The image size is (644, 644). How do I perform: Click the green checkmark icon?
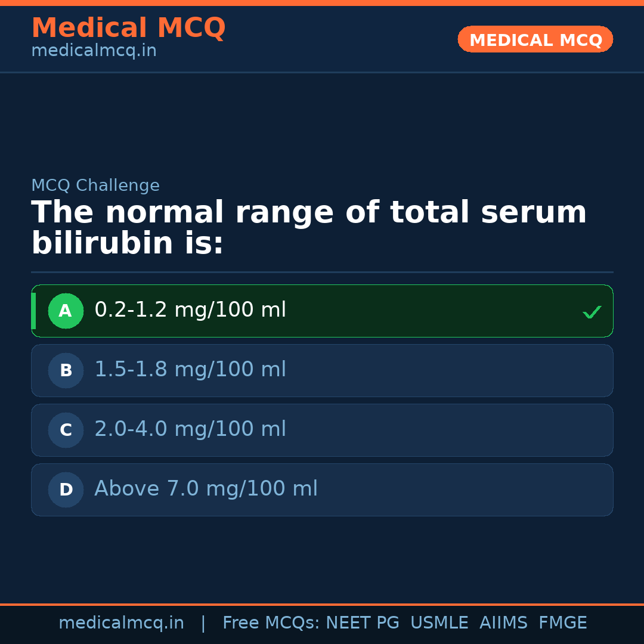[x=592, y=312]
